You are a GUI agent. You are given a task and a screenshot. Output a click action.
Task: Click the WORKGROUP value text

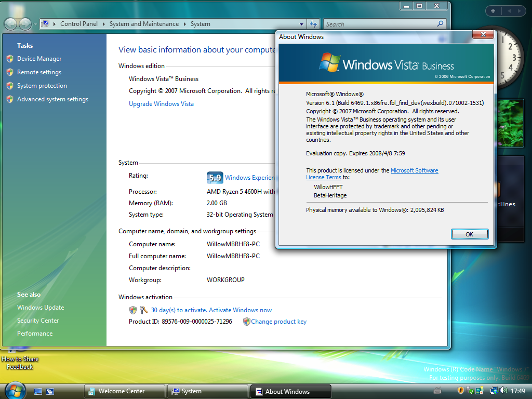pos(225,280)
